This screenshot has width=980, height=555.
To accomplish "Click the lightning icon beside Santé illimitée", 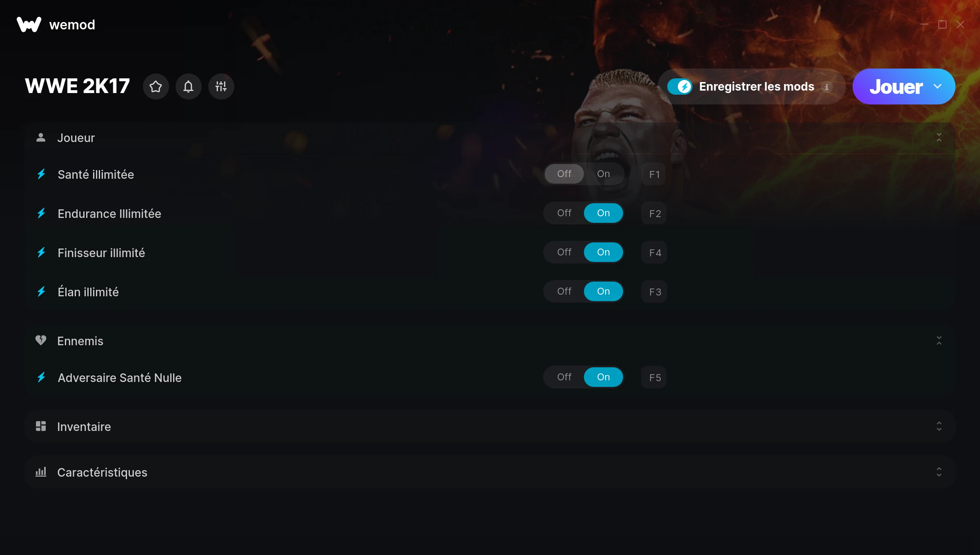I will (x=41, y=174).
